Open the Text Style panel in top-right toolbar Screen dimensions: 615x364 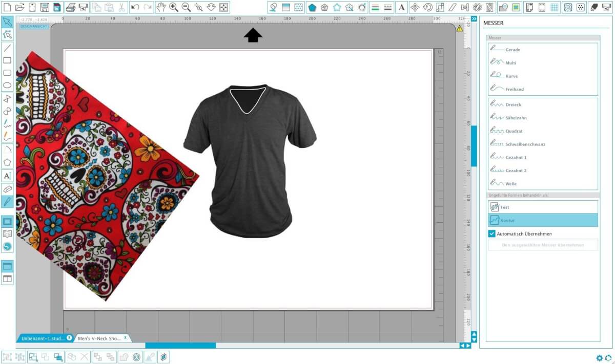401,7
